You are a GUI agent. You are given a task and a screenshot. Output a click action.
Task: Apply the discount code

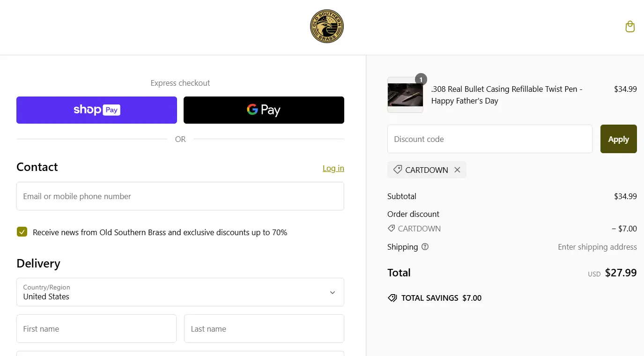(618, 139)
